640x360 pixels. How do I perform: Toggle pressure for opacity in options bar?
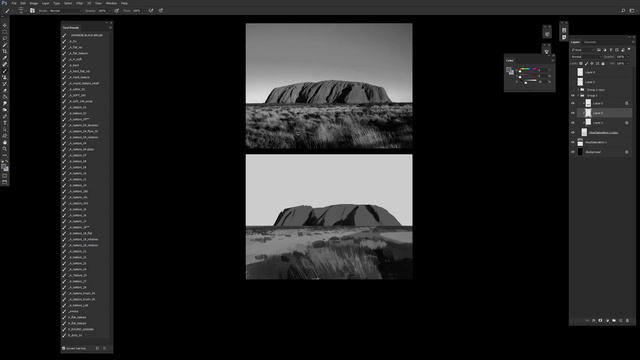tap(116, 11)
